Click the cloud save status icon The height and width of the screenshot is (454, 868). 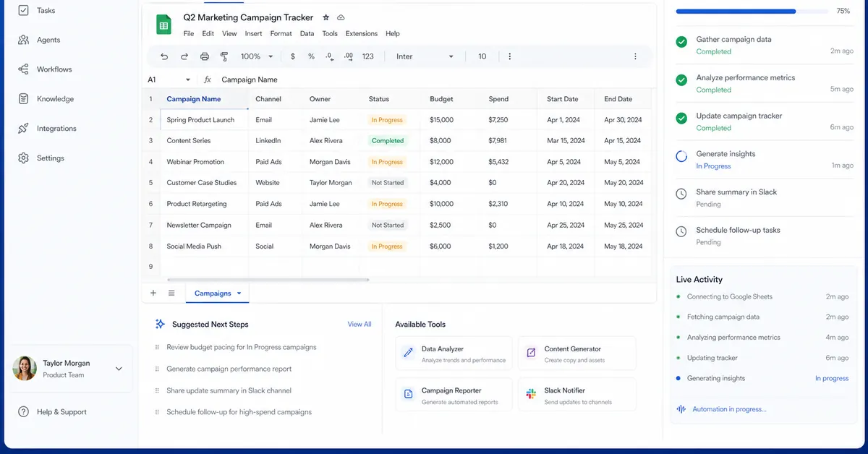(x=341, y=17)
